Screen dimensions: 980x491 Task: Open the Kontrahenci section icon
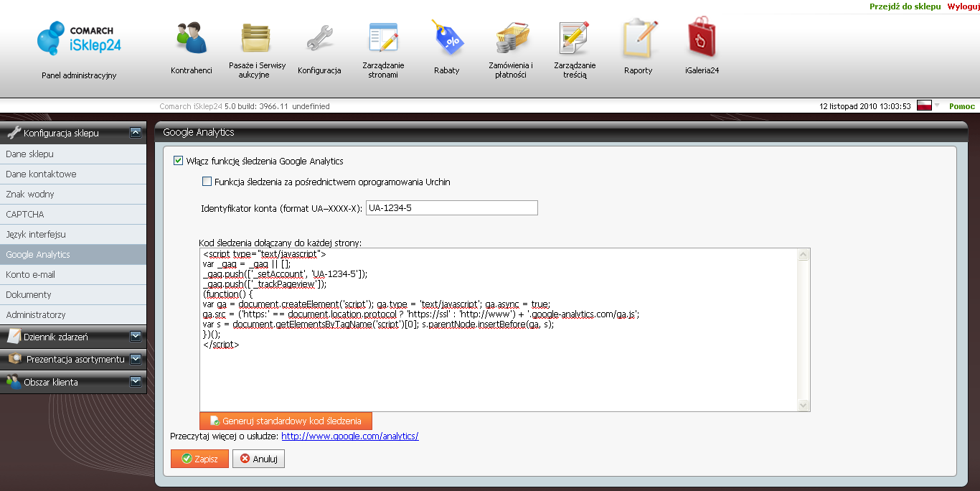coord(192,37)
